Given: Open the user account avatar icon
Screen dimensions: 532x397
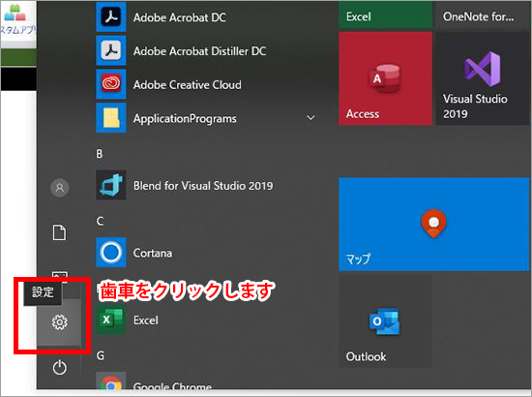Looking at the screenshot, I should [x=60, y=188].
